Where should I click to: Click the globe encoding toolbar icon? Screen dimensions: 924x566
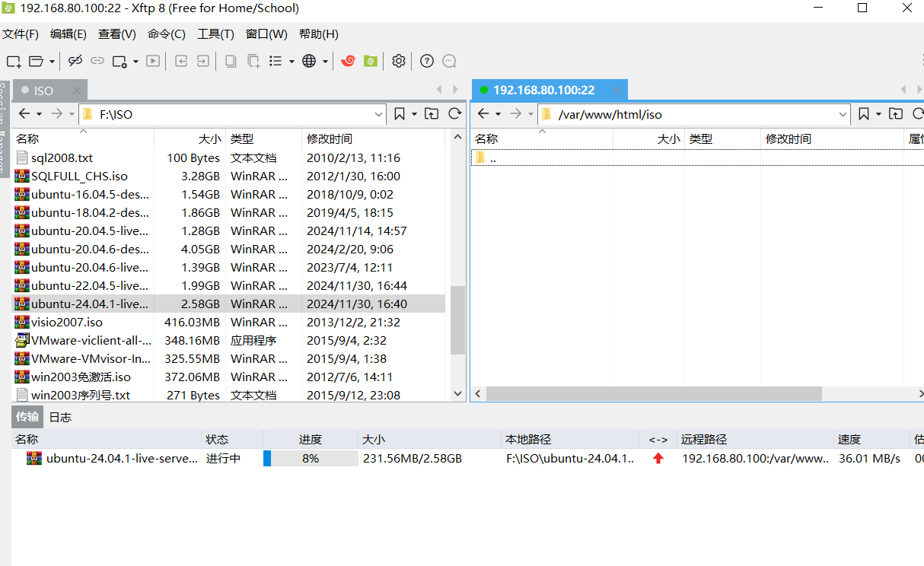(309, 61)
